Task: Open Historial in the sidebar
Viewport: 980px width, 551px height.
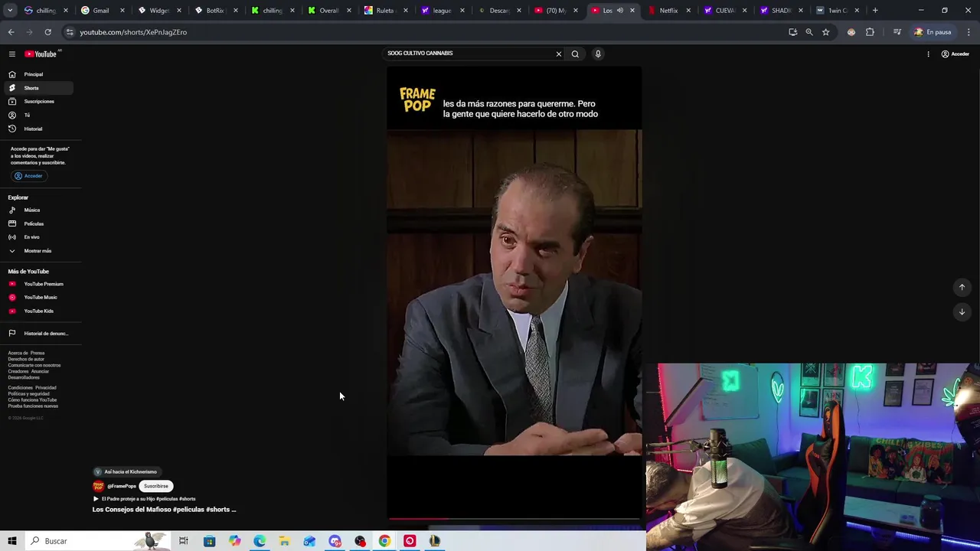Action: point(40,129)
